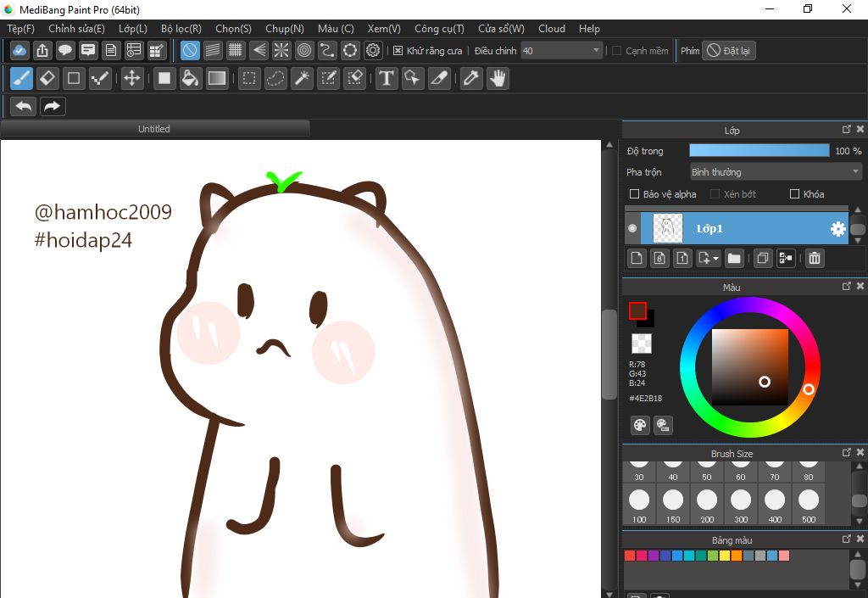Choose brush size 500
The height and width of the screenshot is (598, 868).
click(x=809, y=505)
